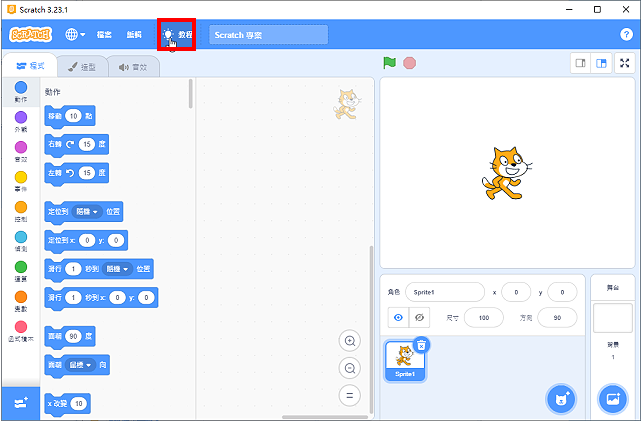Screen dimensions: 641x423
Task: Edit the sprite size field 100
Action: 484,318
